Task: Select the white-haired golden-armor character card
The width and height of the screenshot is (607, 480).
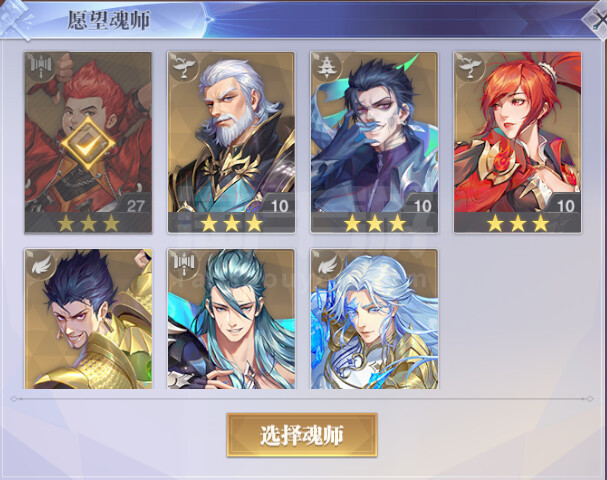Action: pyautogui.click(x=374, y=319)
